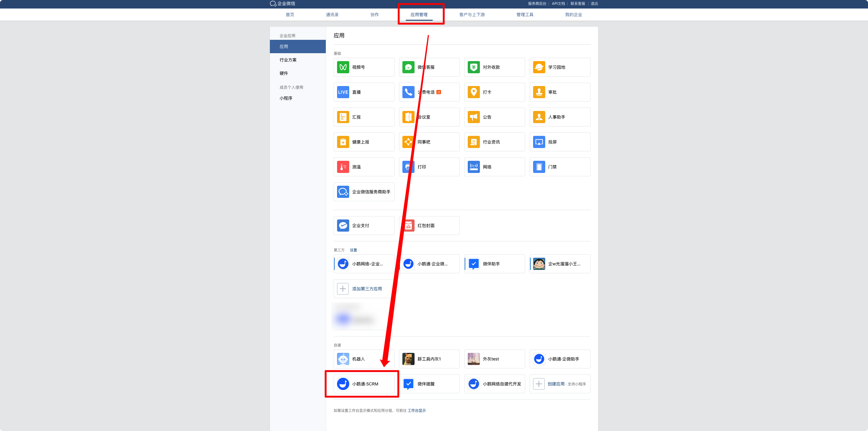Open the 企w光溜溜小王 avatar icon
The image size is (868, 431).
[x=539, y=264]
